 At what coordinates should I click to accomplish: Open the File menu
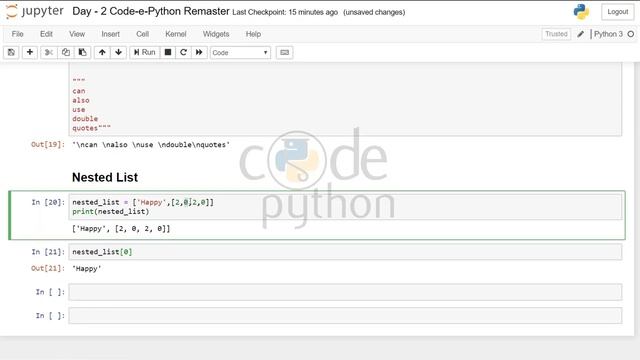[18, 34]
